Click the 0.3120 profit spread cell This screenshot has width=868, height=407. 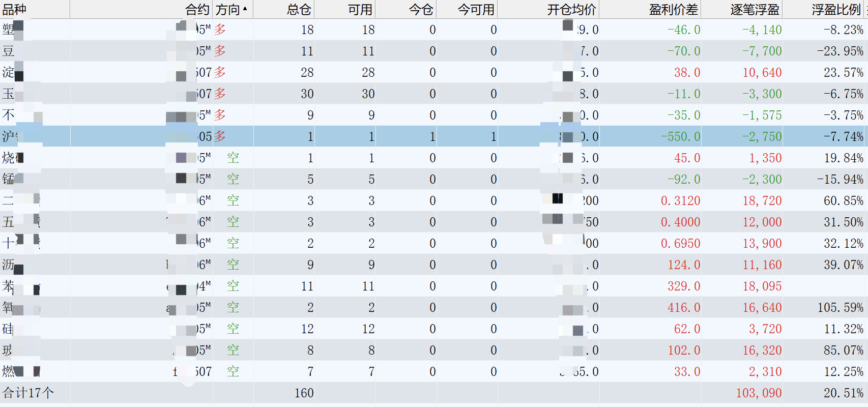680,201
